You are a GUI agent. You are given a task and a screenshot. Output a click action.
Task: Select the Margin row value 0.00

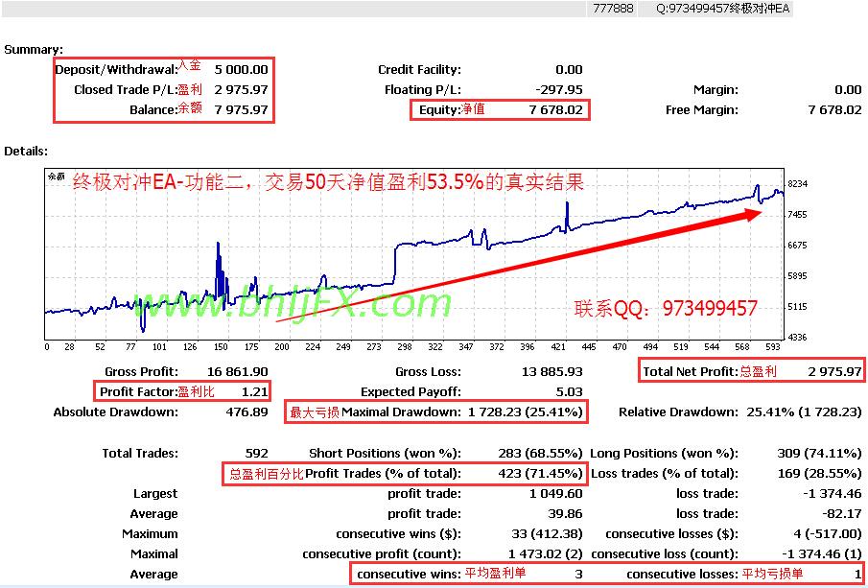point(848,90)
